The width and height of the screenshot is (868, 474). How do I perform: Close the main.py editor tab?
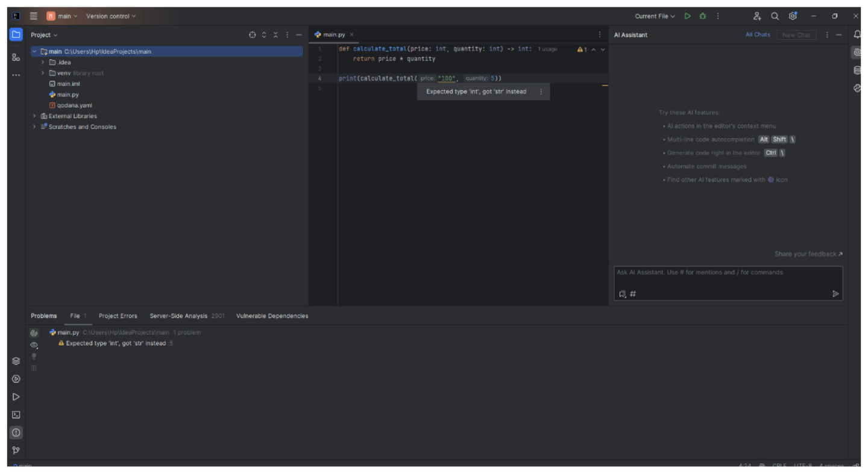click(352, 35)
